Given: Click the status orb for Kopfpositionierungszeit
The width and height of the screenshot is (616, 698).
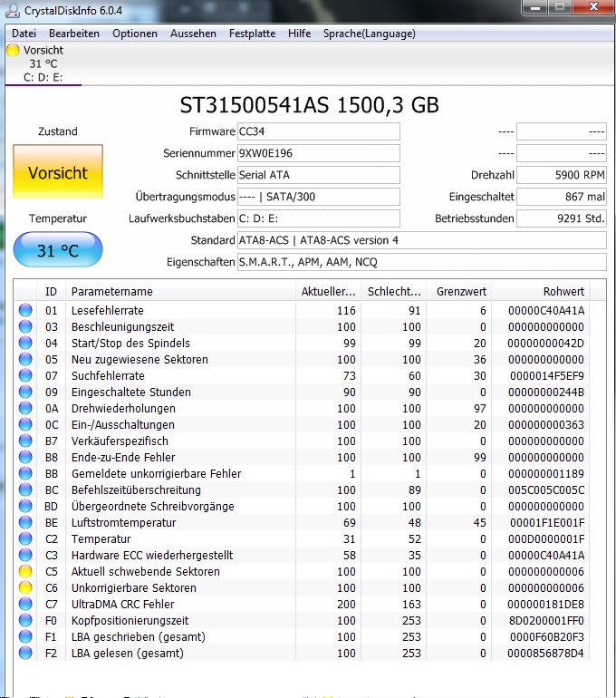Looking at the screenshot, I should tap(25, 621).
